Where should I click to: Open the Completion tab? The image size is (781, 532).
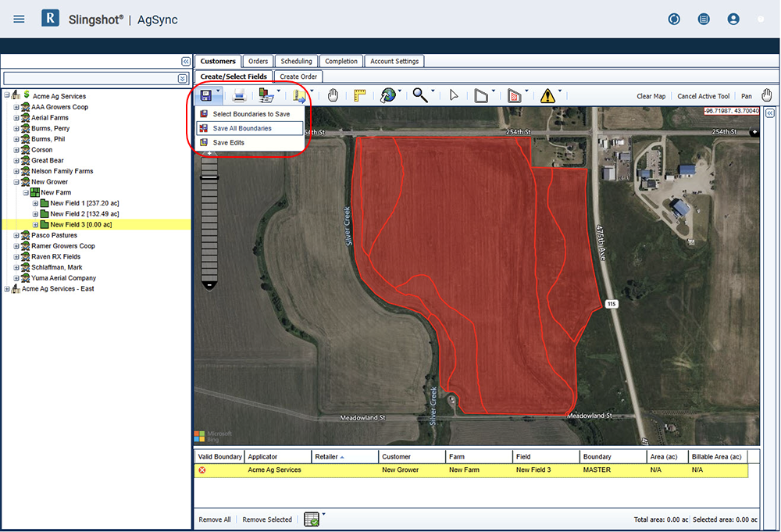tap(341, 61)
